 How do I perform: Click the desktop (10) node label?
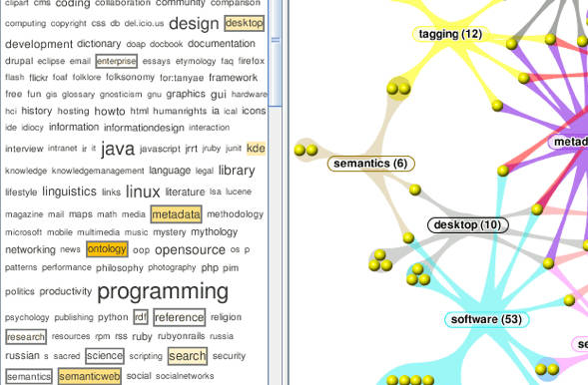click(x=468, y=225)
